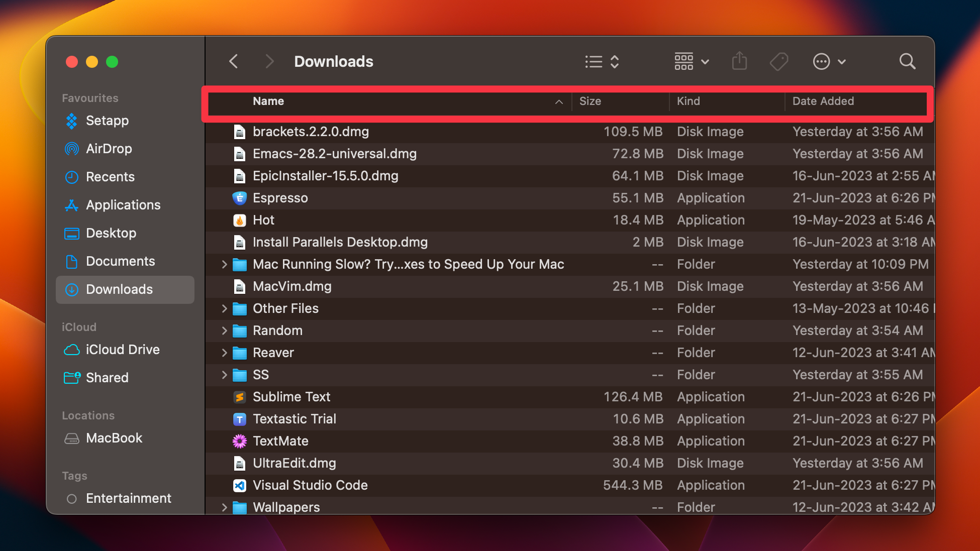Screen dimensions: 980x551
Task: Expand the Reaver folder disclosure triangle
Action: point(224,353)
